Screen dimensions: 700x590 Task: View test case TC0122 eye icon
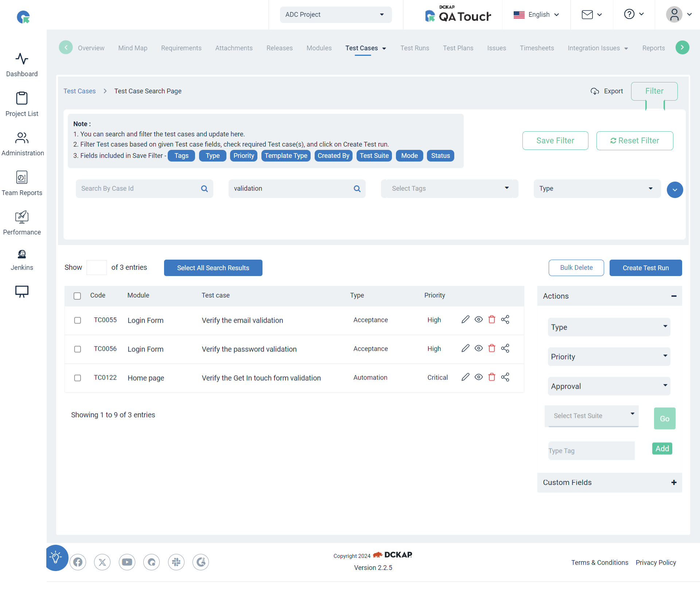pyautogui.click(x=479, y=377)
